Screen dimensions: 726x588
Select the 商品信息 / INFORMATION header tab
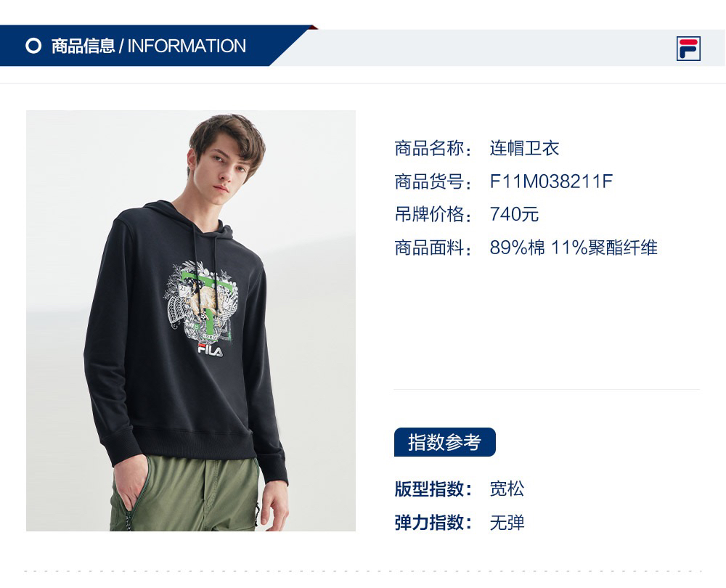coord(148,46)
